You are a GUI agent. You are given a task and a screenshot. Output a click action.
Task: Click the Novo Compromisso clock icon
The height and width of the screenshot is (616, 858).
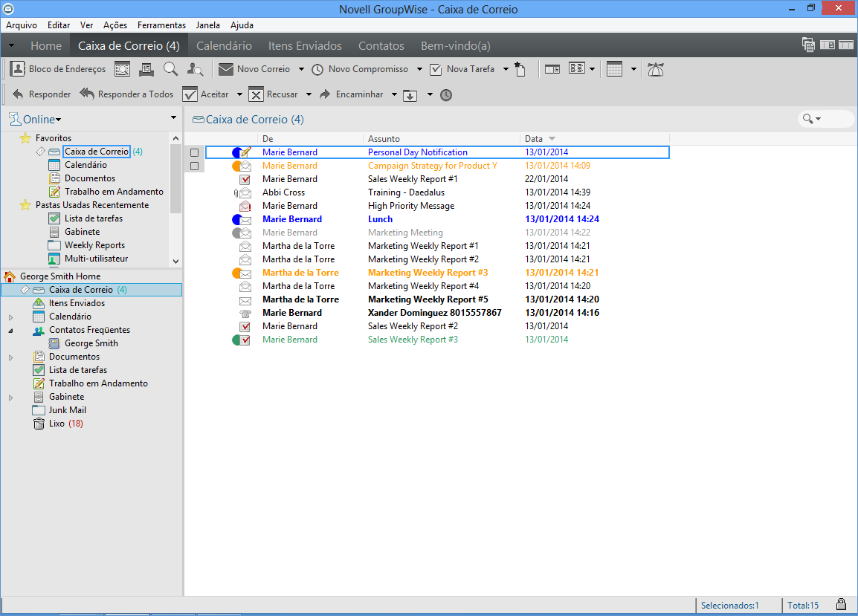(317, 70)
